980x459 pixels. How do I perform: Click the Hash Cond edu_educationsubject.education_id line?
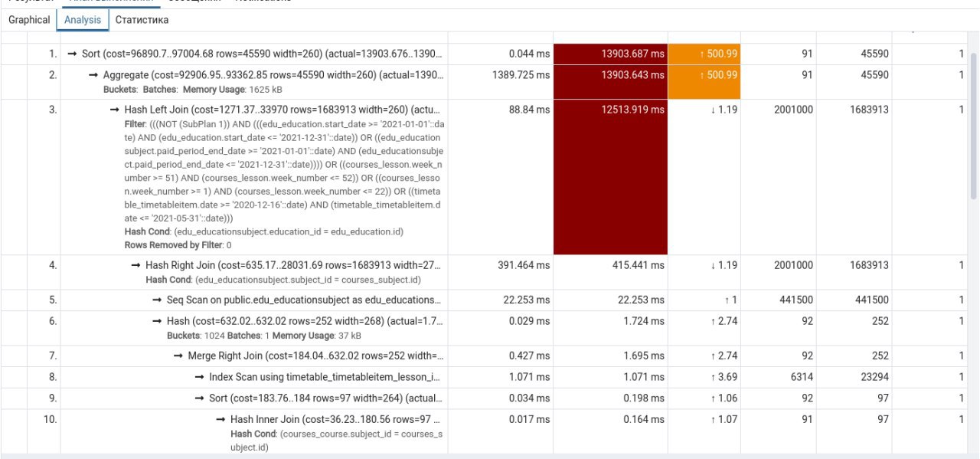click(x=263, y=231)
